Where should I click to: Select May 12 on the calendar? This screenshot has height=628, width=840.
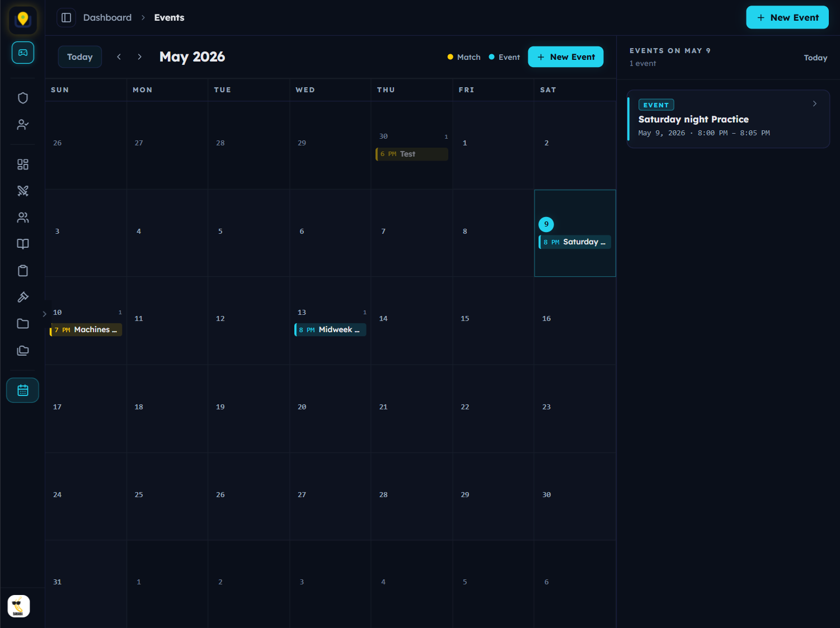point(248,321)
